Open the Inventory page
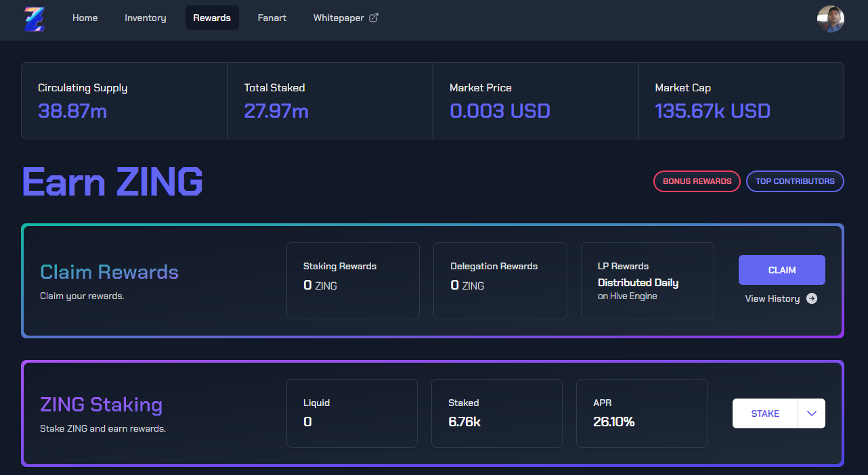This screenshot has height=475, width=868. (x=145, y=18)
